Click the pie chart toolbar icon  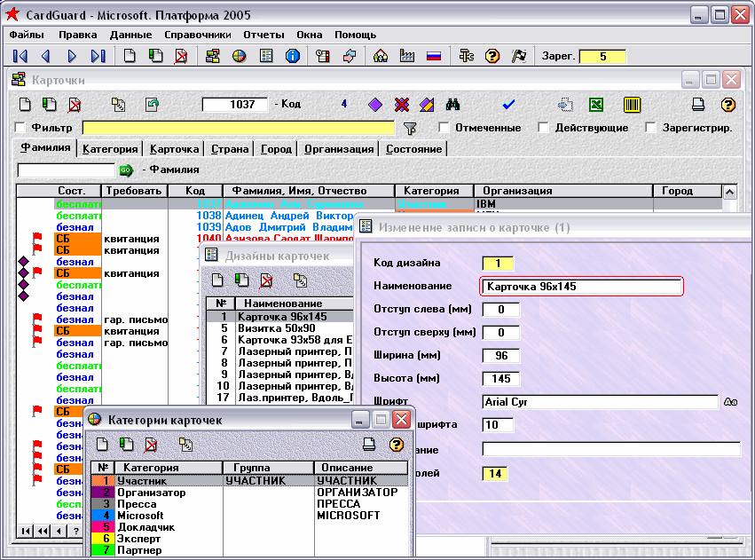pyautogui.click(x=239, y=56)
